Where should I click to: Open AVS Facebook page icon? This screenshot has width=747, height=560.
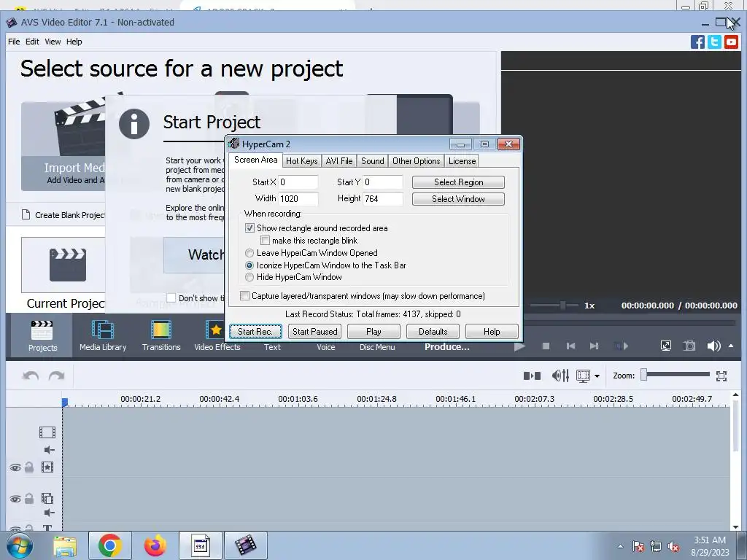click(697, 42)
